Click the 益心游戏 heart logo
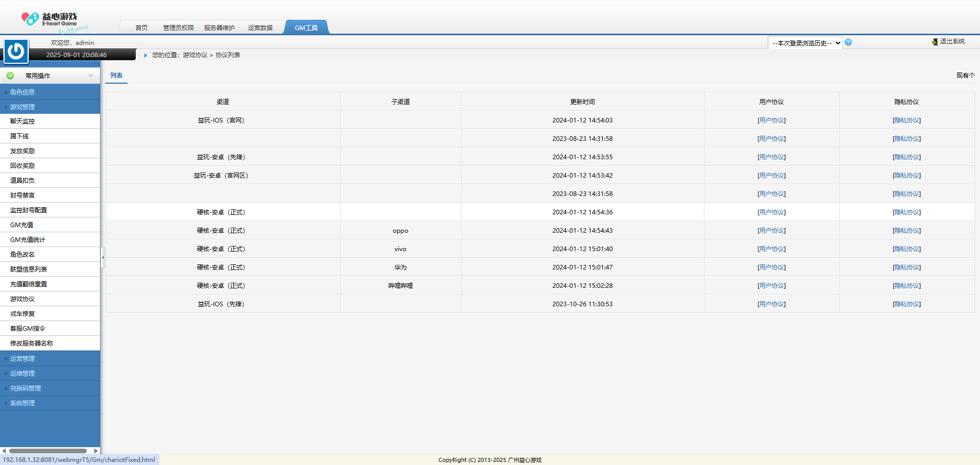The height and width of the screenshot is (465, 980). (x=30, y=19)
